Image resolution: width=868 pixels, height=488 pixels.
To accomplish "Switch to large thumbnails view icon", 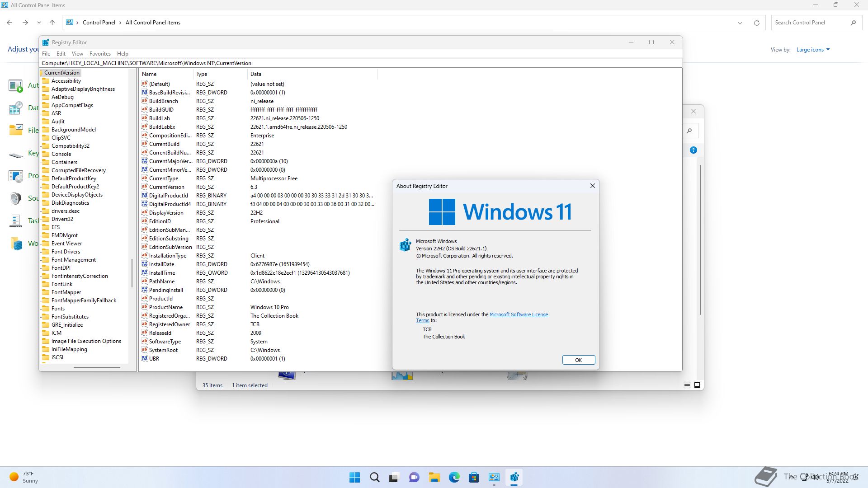I will (697, 385).
